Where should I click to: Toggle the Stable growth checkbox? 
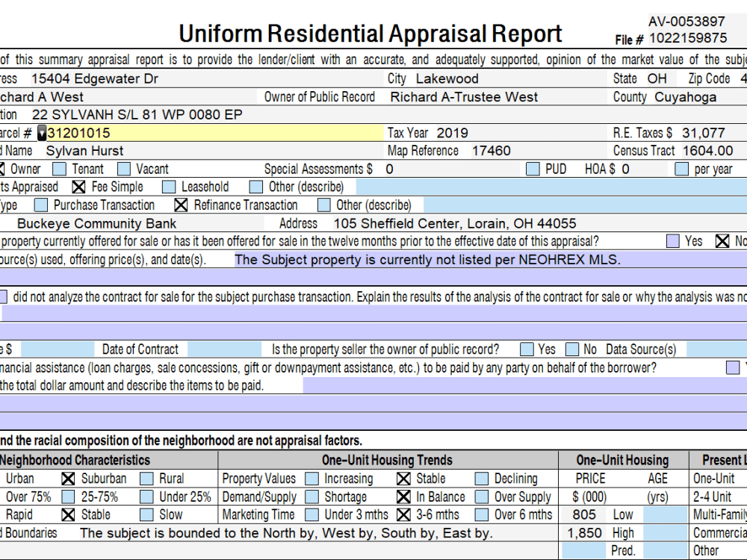(68, 514)
